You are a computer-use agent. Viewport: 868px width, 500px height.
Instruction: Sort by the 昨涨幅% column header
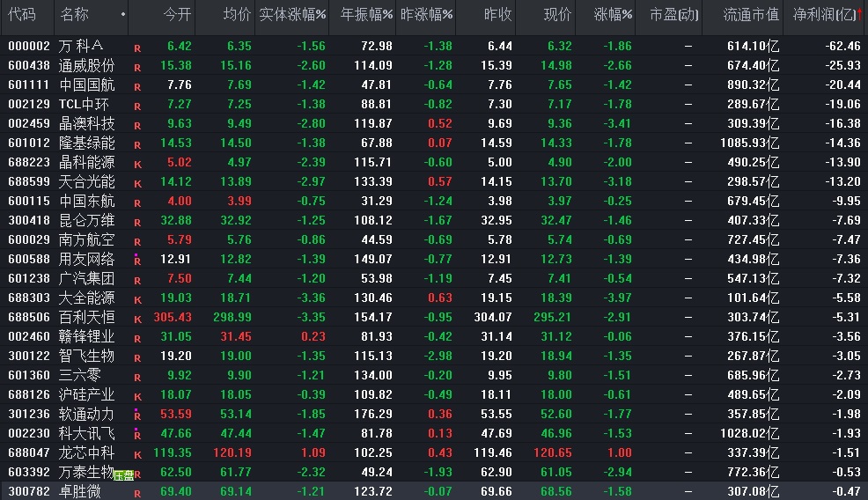[x=426, y=14]
